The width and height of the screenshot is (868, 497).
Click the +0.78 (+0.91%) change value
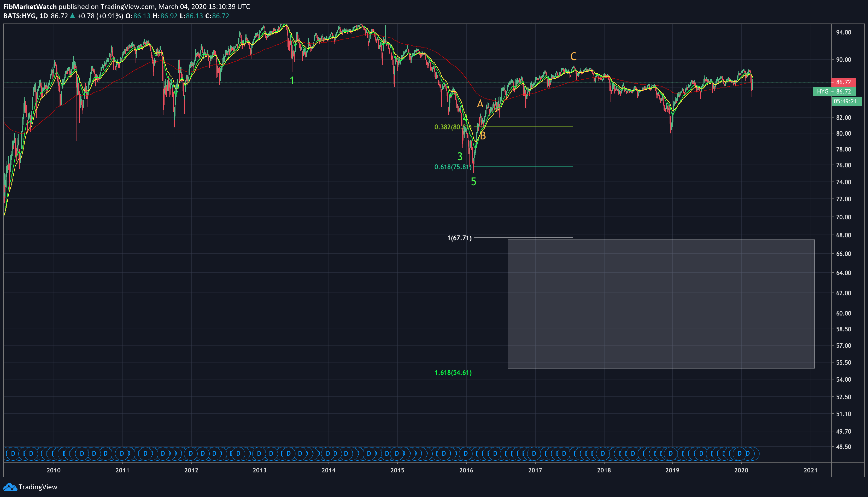(100, 16)
